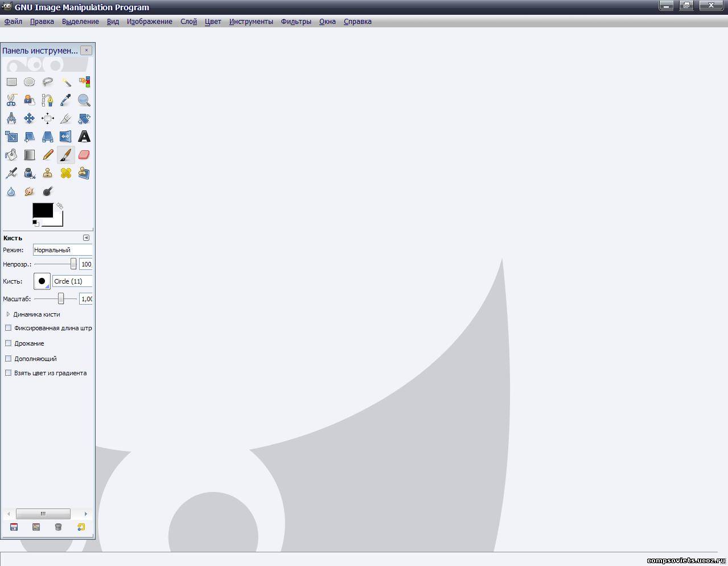Open the Кисть tool options panel menu arrow
The width and height of the screenshot is (728, 566).
point(86,238)
